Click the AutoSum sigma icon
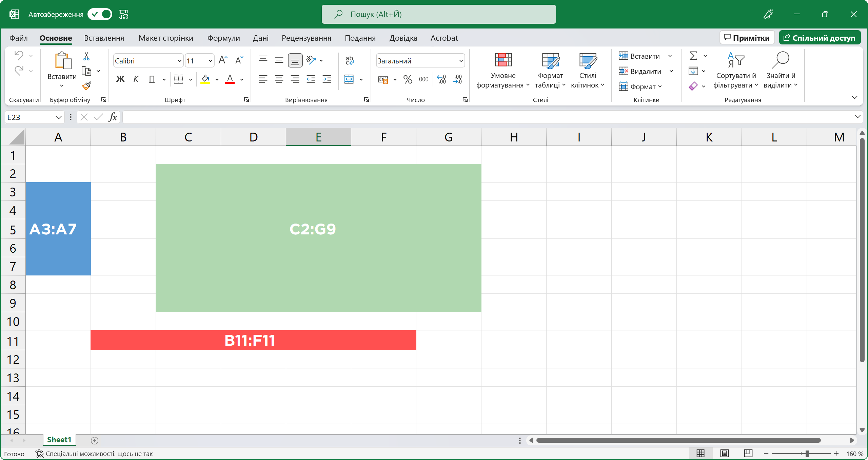Viewport: 868px width, 460px height. [693, 56]
